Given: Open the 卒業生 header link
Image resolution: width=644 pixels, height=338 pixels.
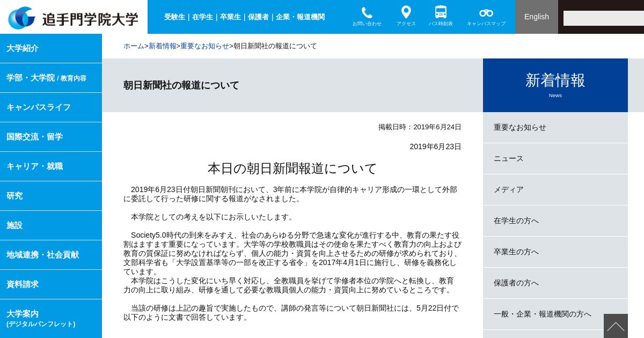Looking at the screenshot, I should (231, 17).
